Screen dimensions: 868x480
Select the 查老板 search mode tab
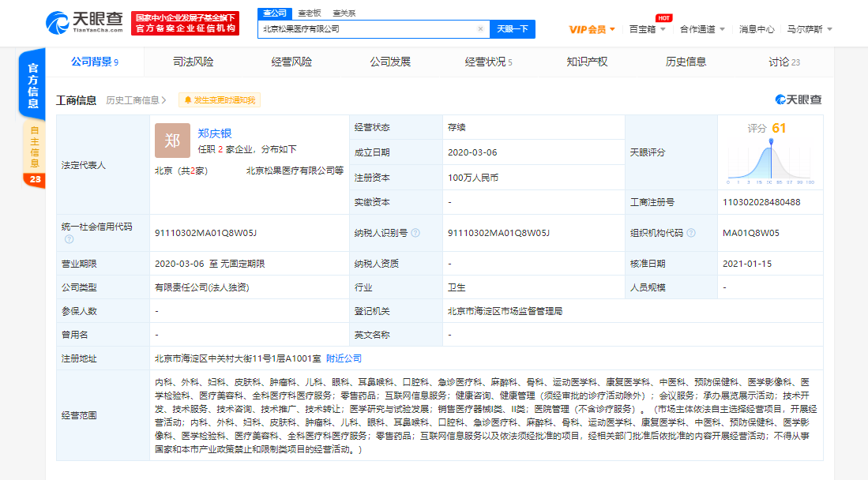[x=310, y=13]
